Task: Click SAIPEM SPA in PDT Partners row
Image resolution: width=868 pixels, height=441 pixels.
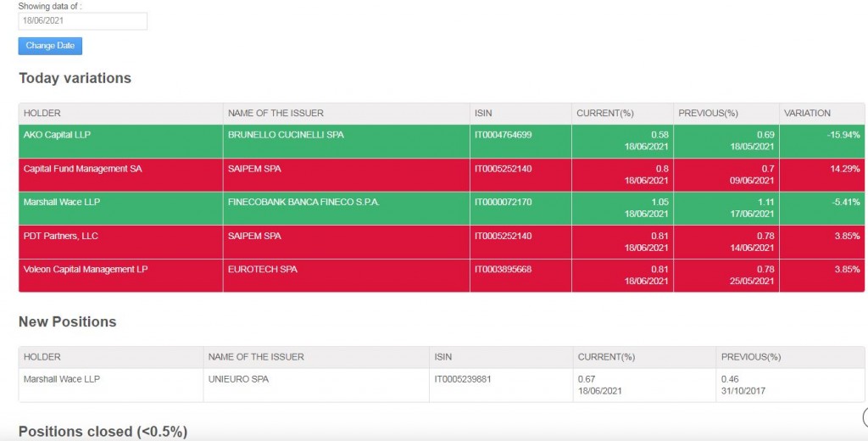Action: (x=254, y=236)
